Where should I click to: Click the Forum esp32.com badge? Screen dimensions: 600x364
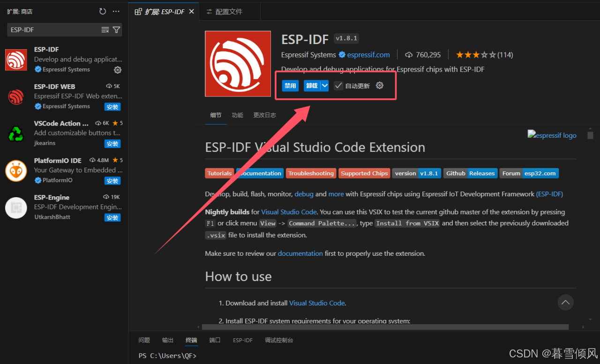(529, 173)
